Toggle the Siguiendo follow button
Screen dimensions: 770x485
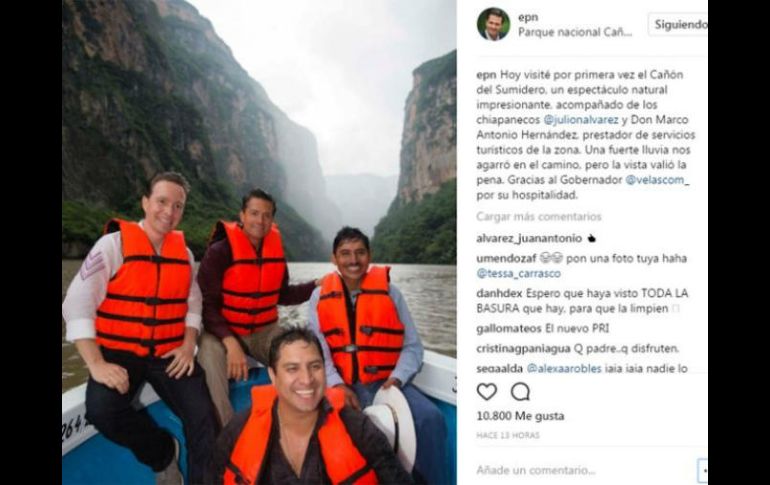[678, 25]
